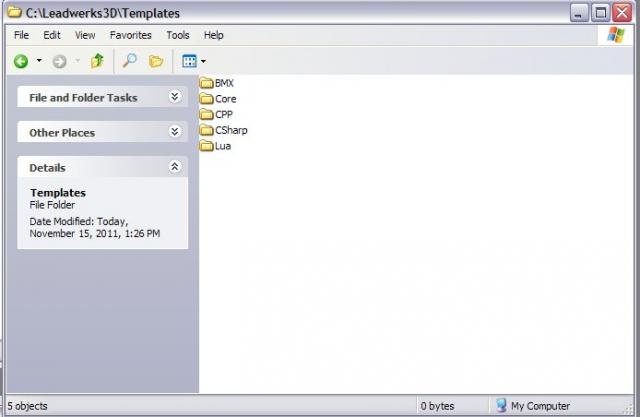Viewport: 640px width, 417px height.
Task: Open the Favorites menu
Action: tap(131, 35)
